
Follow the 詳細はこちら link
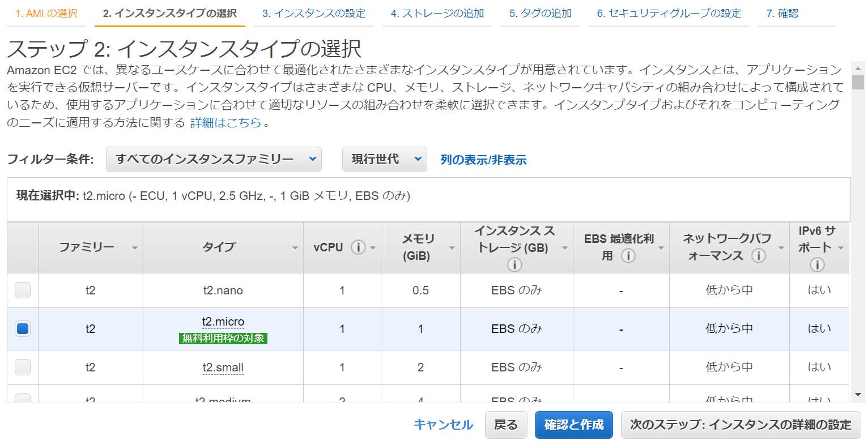pos(226,122)
